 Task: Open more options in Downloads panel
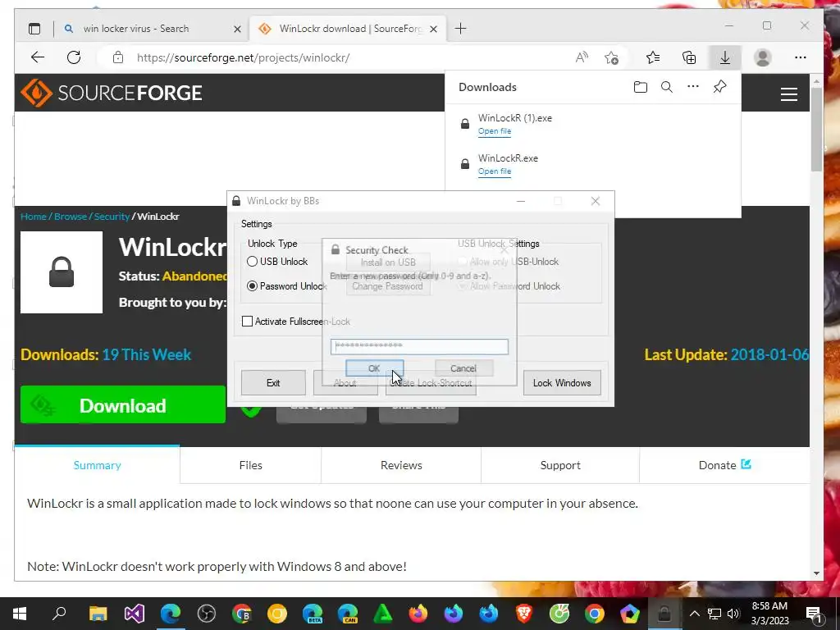[x=692, y=86]
